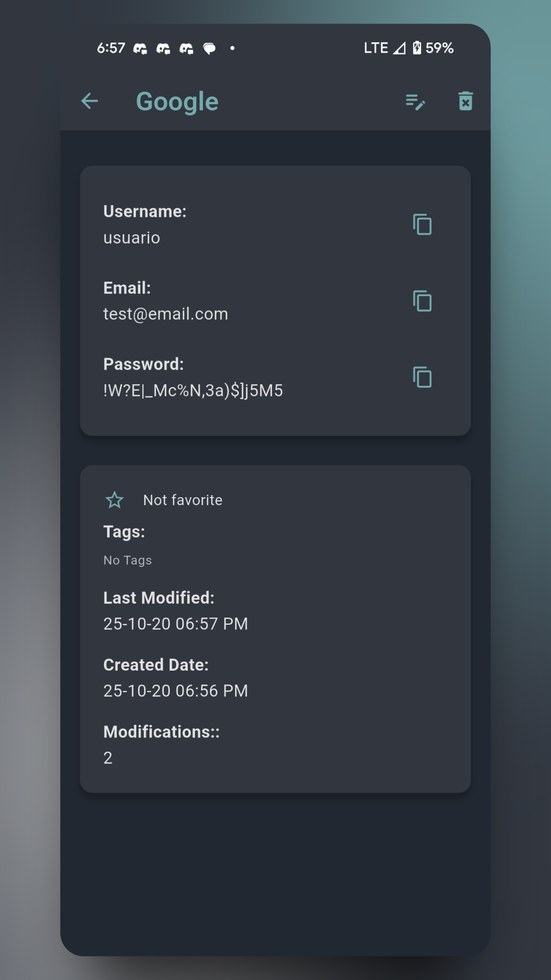Screen dimensions: 551x980
Task: Tap the back arrow icon
Action: pyautogui.click(x=90, y=101)
